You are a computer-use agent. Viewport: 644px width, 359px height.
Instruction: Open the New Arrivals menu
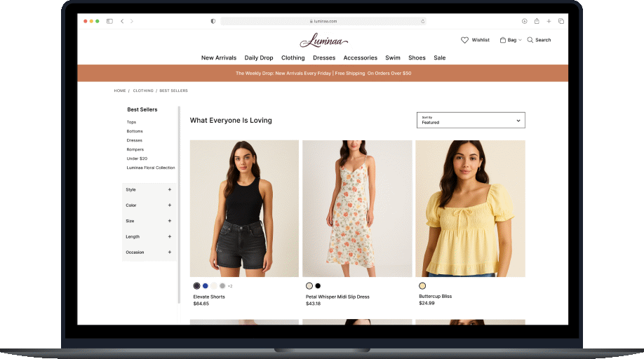tap(218, 58)
